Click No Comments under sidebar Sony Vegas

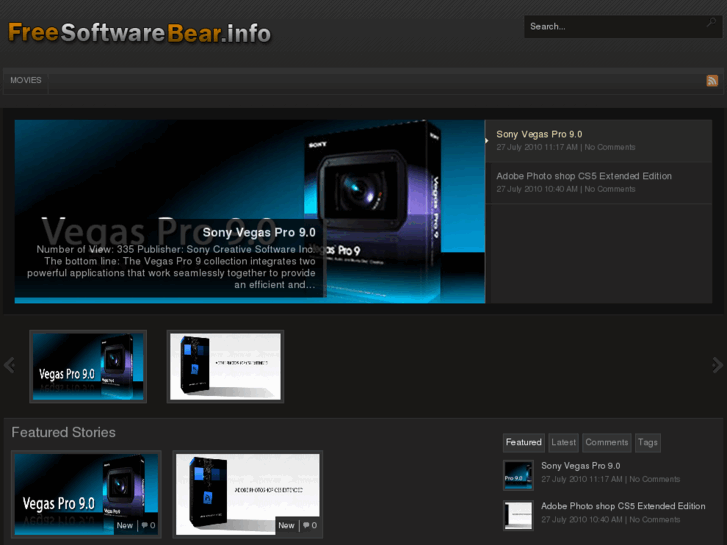655,479
